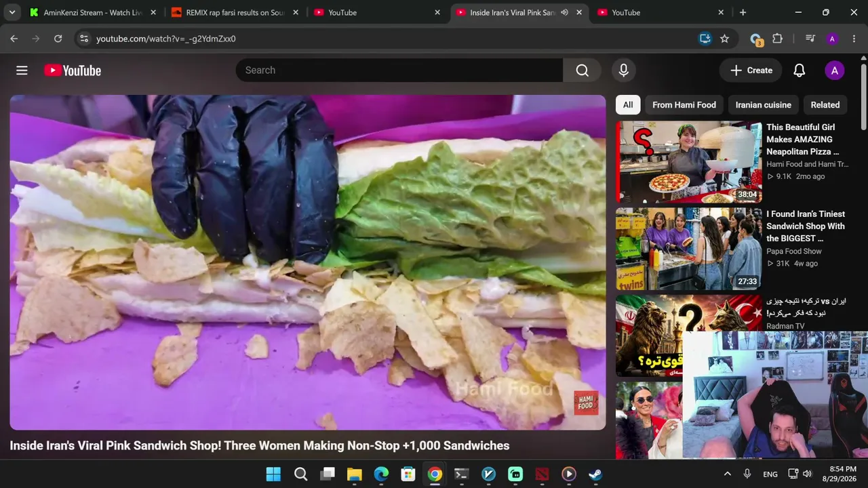Open the Terminal app on the taskbar

click(462, 474)
